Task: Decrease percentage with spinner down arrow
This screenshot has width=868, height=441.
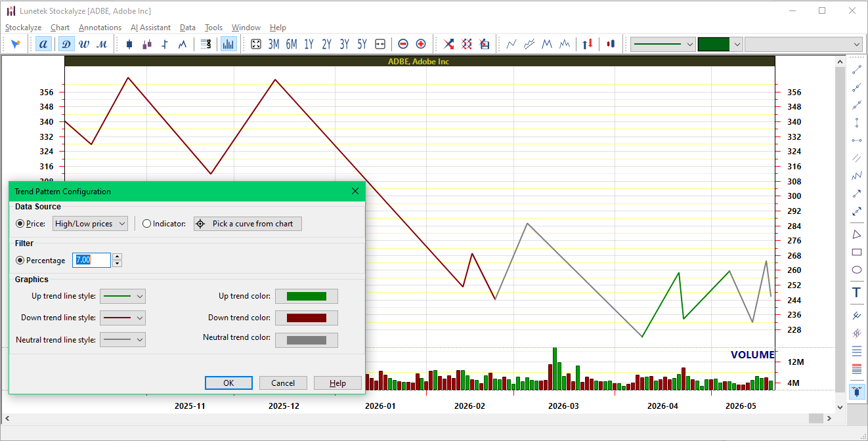Action: [117, 264]
